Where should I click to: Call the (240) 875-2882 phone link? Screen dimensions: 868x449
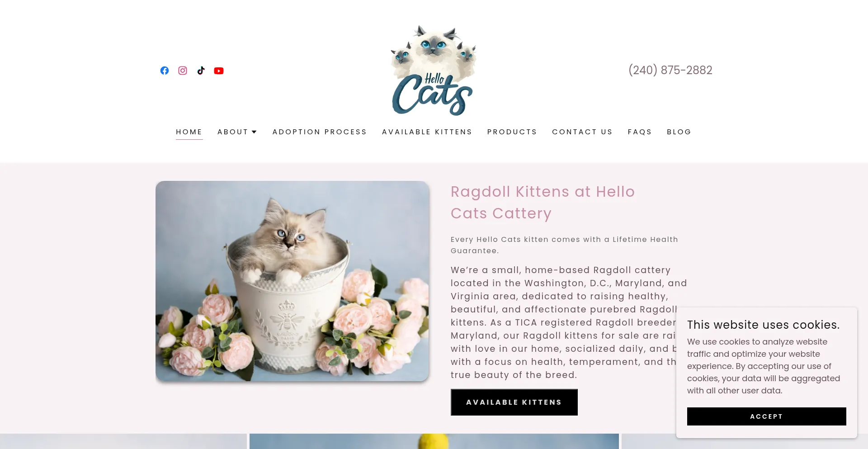(x=670, y=70)
